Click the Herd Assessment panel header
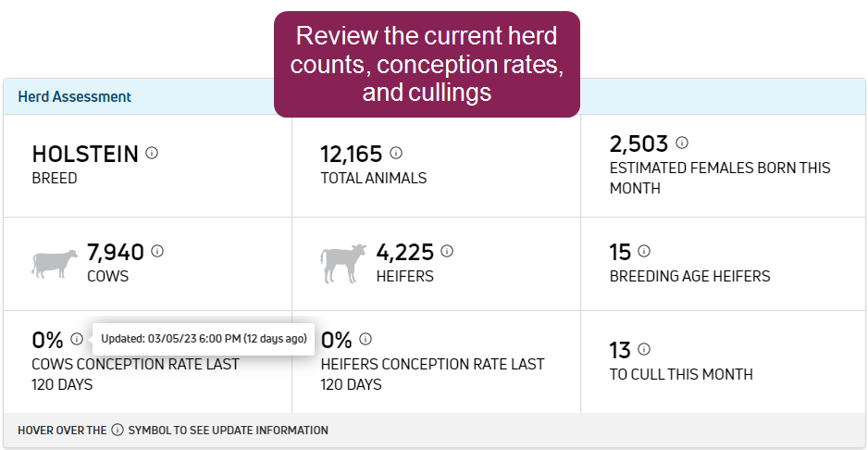The height and width of the screenshot is (450, 868). (75, 96)
